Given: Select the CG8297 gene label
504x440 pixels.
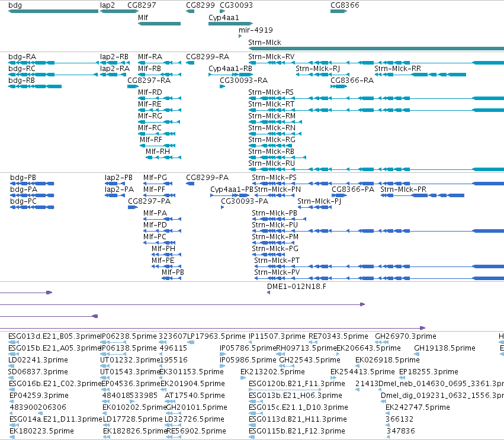Looking at the screenshot, I should 142,5.
